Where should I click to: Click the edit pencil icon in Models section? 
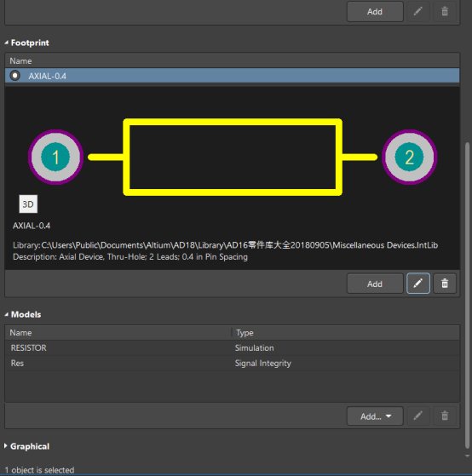[x=418, y=416]
